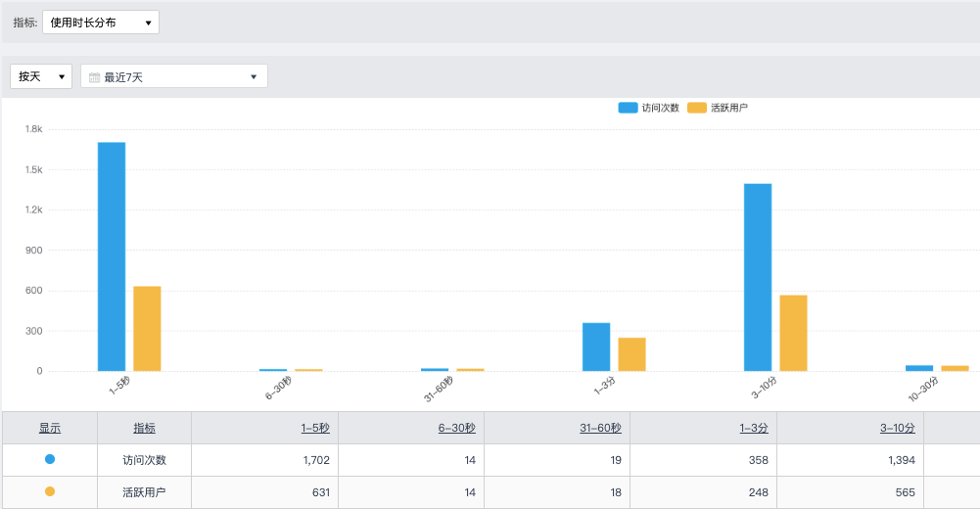Sort table by 3–10分 column header

coord(897,428)
